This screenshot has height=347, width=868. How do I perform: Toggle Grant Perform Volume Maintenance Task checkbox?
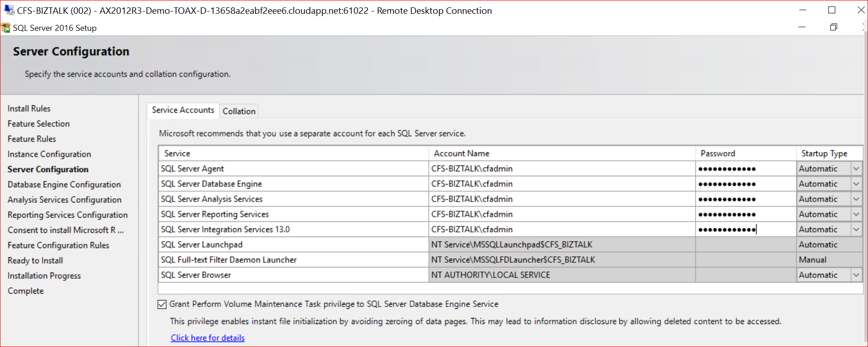point(162,304)
